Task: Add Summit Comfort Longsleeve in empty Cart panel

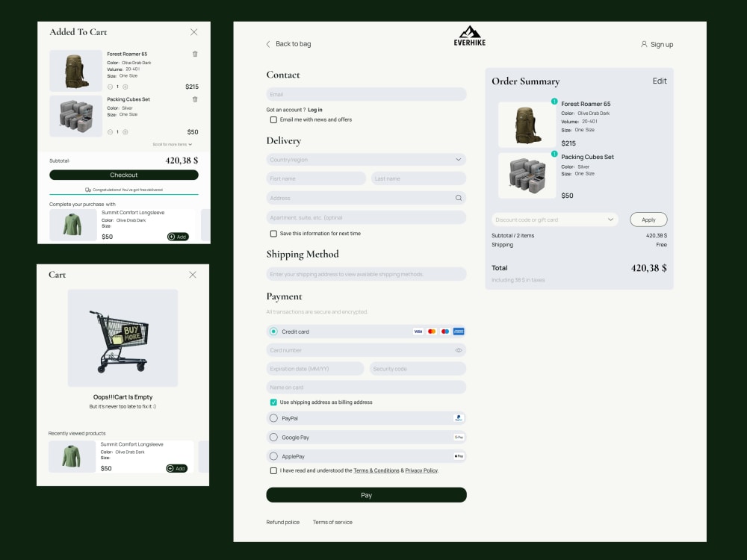Action: coord(177,469)
